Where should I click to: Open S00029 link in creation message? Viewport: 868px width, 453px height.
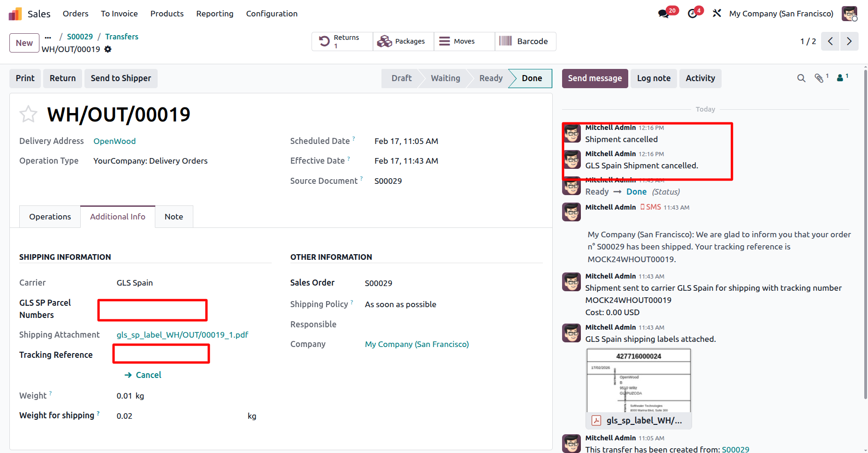pyautogui.click(x=735, y=449)
